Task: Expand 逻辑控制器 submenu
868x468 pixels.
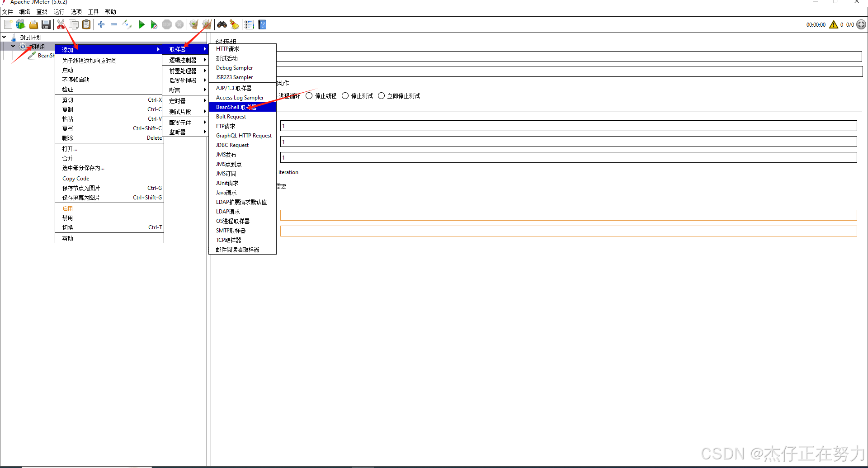Action: [x=186, y=60]
